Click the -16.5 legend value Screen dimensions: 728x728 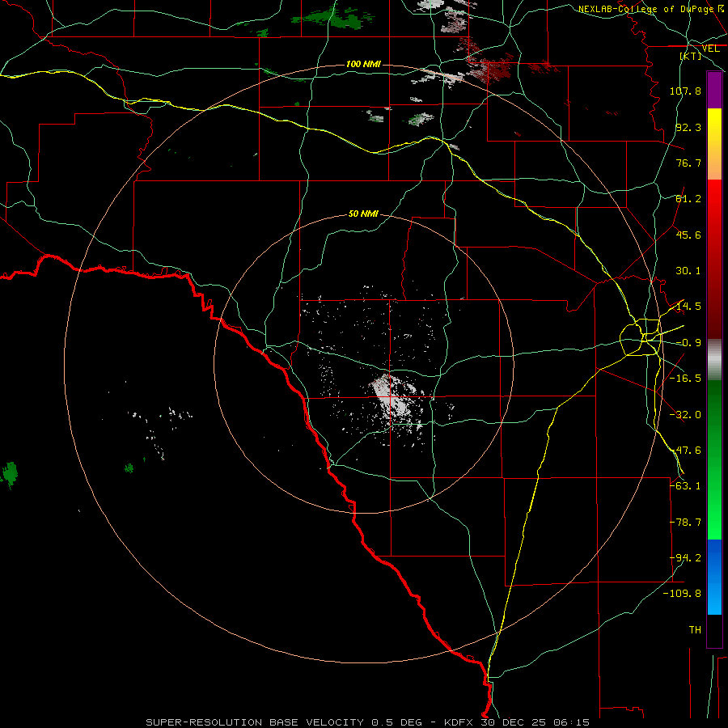[685, 379]
